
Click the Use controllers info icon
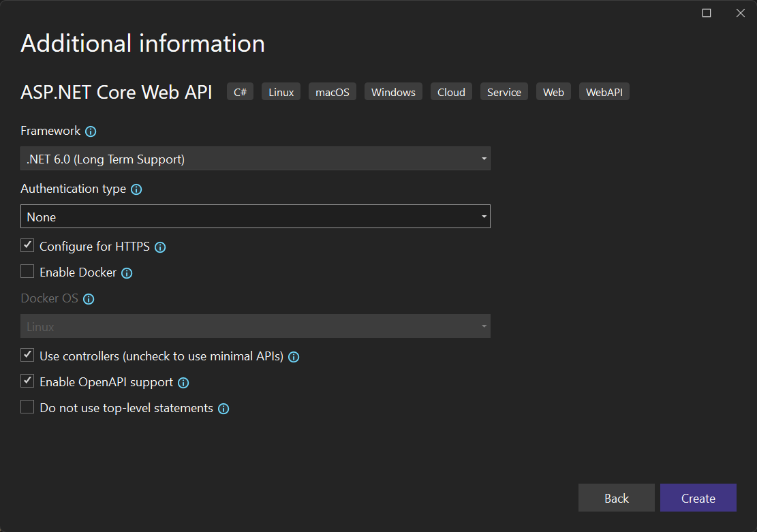pos(294,357)
